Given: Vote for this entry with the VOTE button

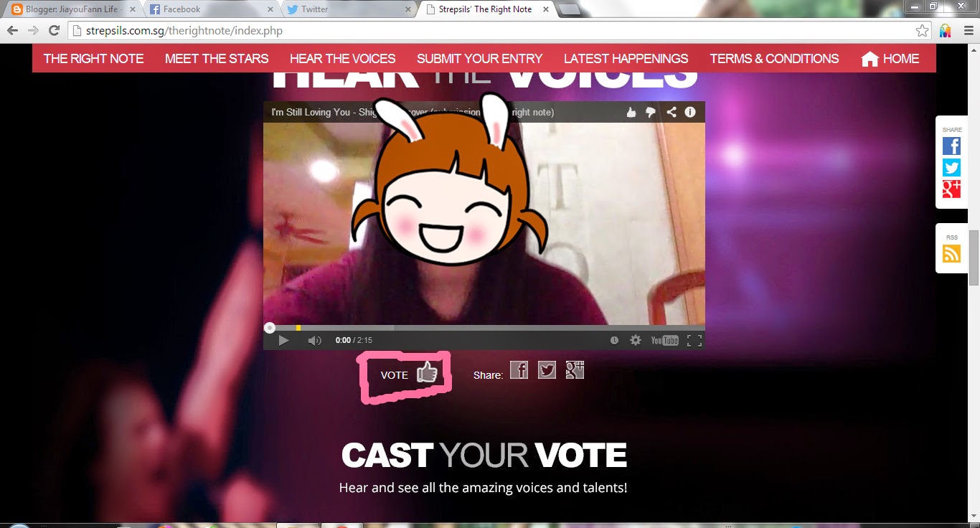Looking at the screenshot, I should [408, 374].
